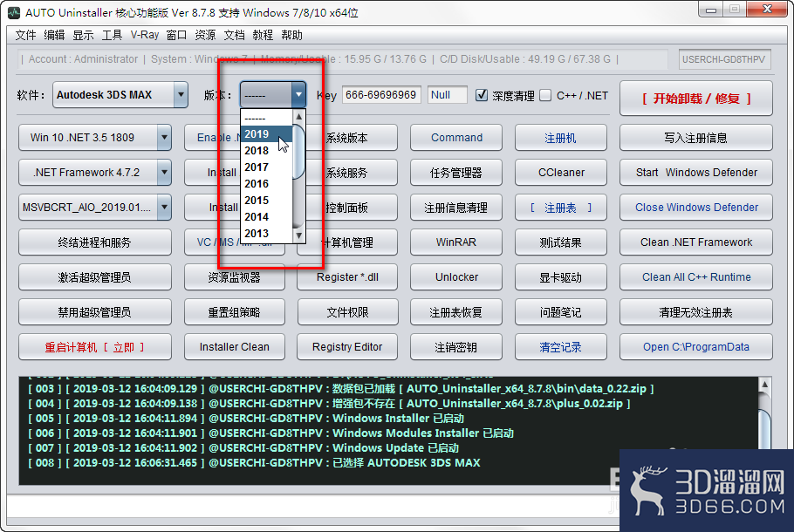Viewport: 794px width, 532px height.
Task: Launch WinRAR
Action: (x=456, y=242)
